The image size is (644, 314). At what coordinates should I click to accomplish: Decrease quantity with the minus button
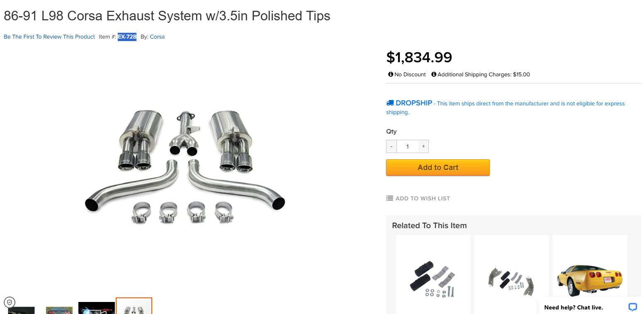coord(391,146)
